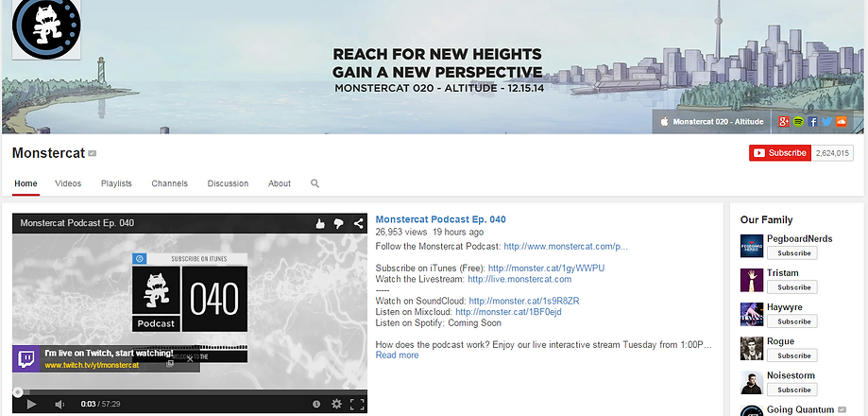Open the Facebook icon link in the banner
Image resolution: width=868 pixels, height=416 pixels.
pyautogui.click(x=812, y=122)
